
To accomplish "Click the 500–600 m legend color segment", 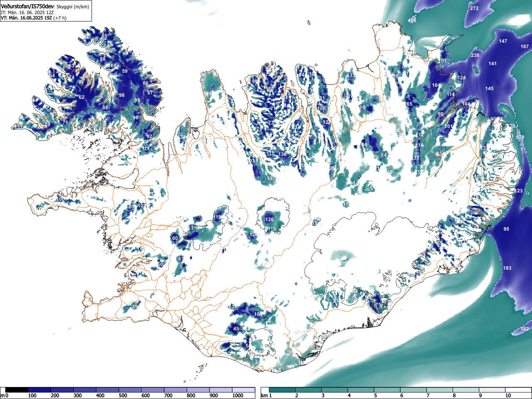I will 130,390.
